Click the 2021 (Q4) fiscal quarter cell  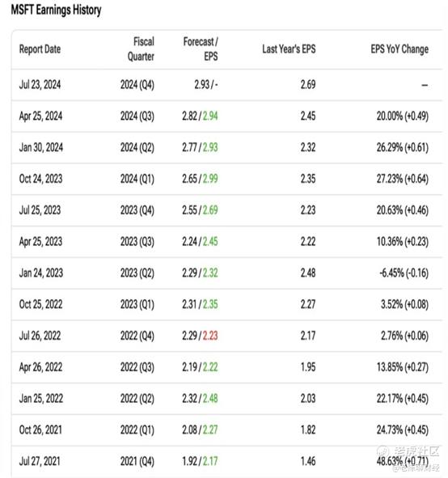tap(137, 461)
